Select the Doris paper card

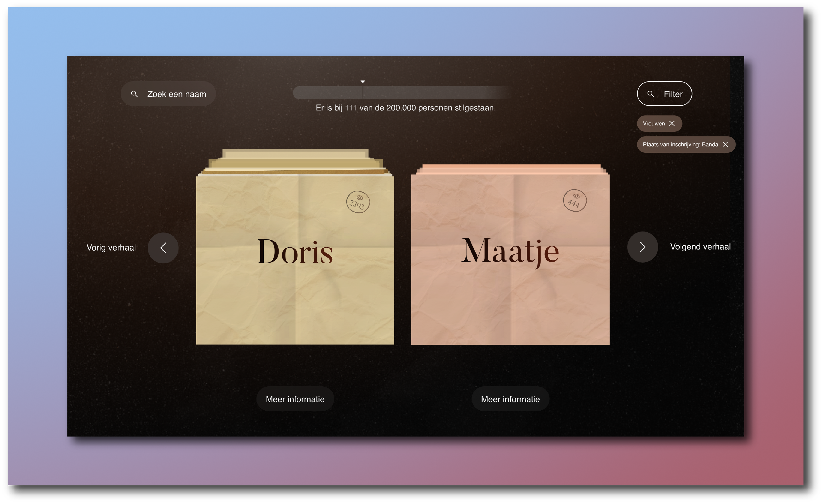coord(295,294)
